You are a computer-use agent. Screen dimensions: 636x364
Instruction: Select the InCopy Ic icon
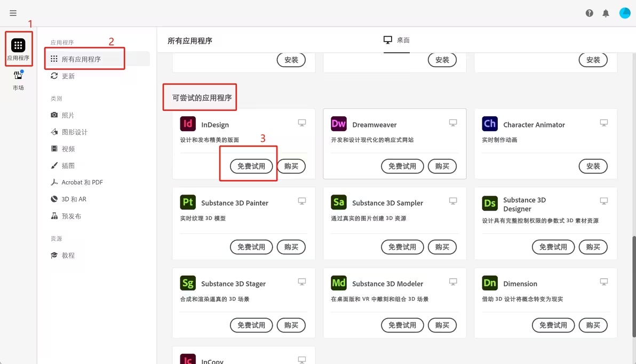coord(188,360)
